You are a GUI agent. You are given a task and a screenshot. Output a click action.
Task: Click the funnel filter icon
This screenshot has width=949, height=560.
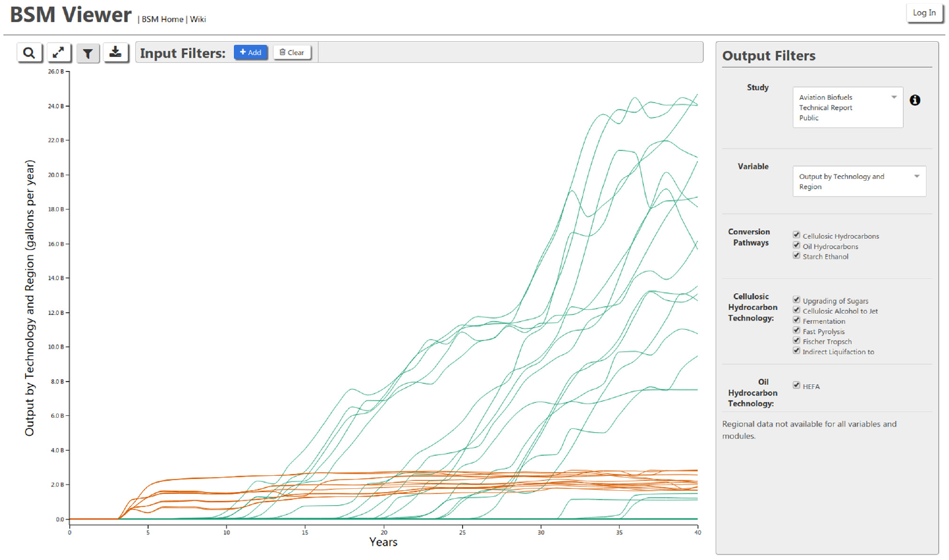(x=88, y=53)
